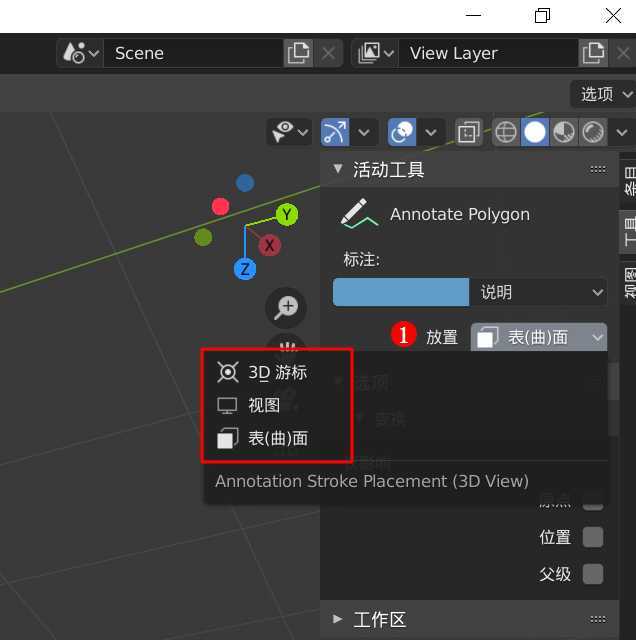Delete the current Scene

coord(328,53)
